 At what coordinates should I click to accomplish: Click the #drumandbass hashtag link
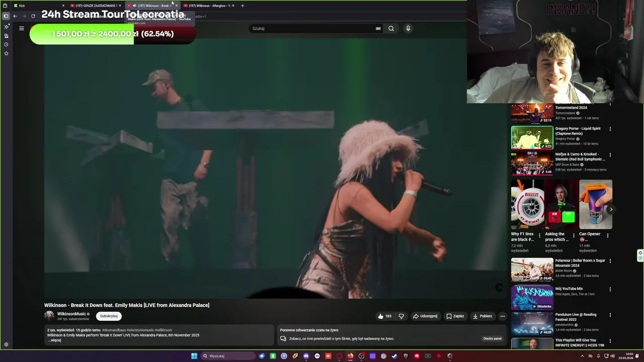(x=114, y=330)
